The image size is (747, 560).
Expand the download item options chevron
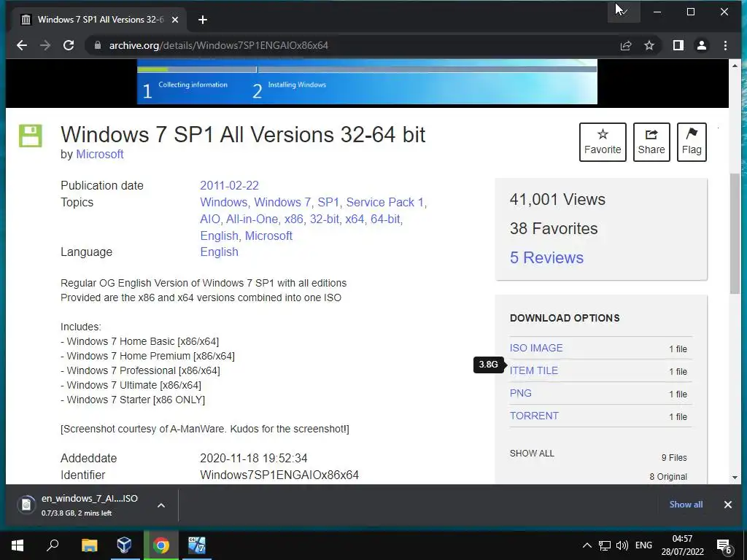click(x=161, y=505)
